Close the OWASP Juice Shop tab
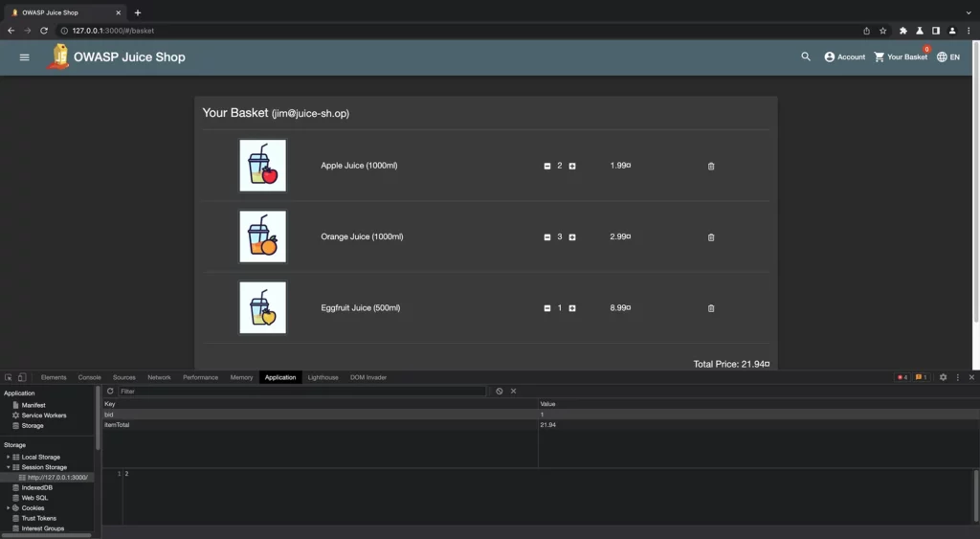 coord(118,12)
